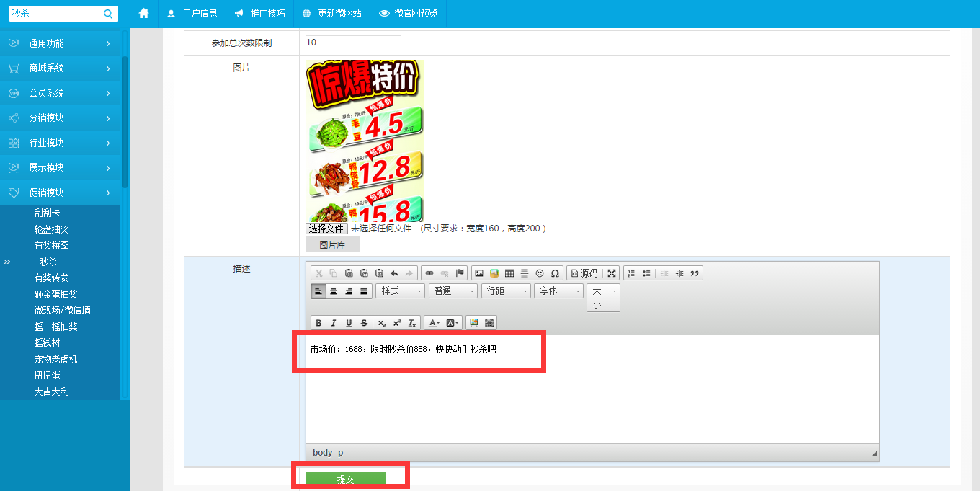Screen dimensions: 980x491
Task: Insert a block quote using the quote icon
Action: (x=695, y=273)
